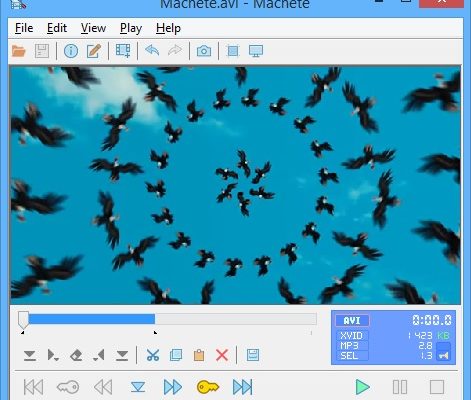Open the Edit menu
Screen dimensions: 471x400
point(57,28)
